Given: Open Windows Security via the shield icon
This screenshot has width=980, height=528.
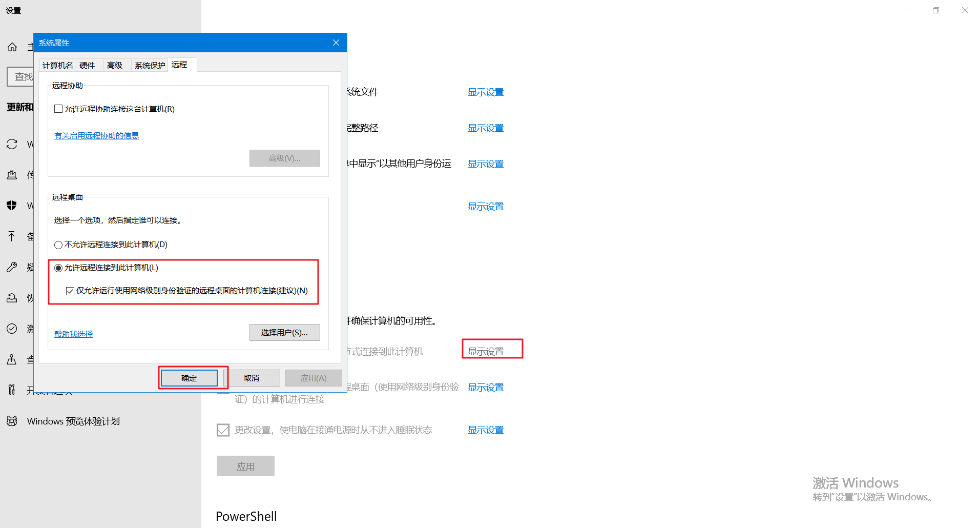Looking at the screenshot, I should coord(12,206).
